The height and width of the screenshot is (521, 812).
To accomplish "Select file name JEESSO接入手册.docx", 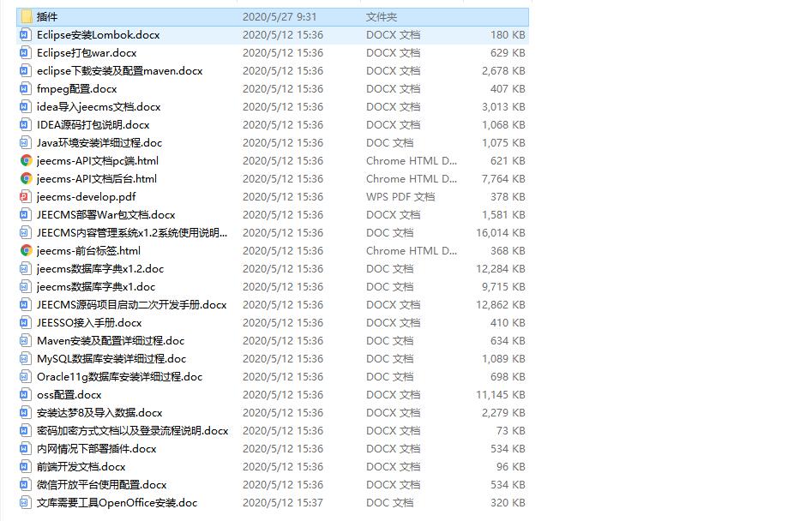I will click(89, 323).
